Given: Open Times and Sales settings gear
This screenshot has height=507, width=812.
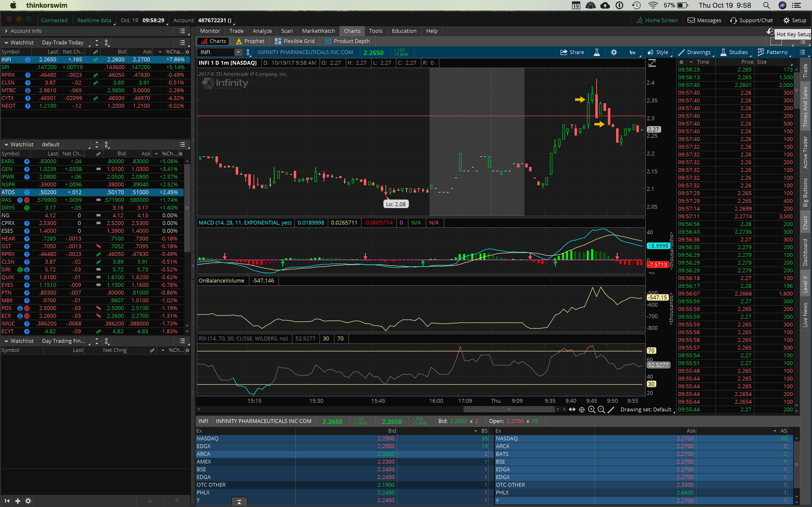Looking at the screenshot, I should 681,62.
